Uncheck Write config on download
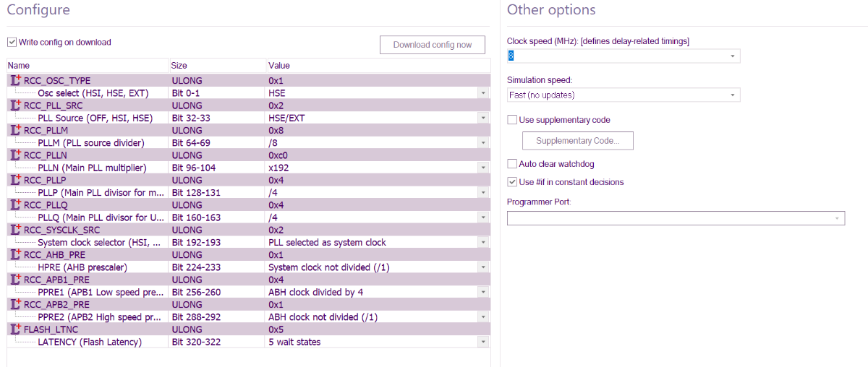 click(x=12, y=43)
